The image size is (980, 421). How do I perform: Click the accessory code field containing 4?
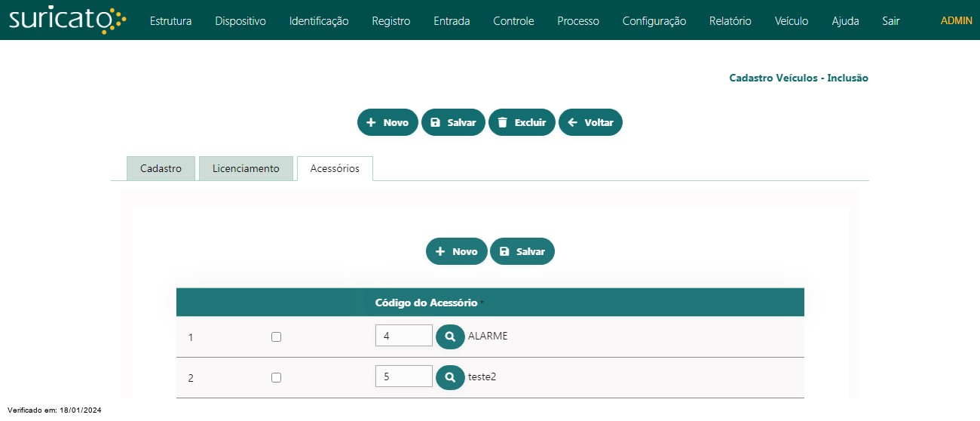403,336
